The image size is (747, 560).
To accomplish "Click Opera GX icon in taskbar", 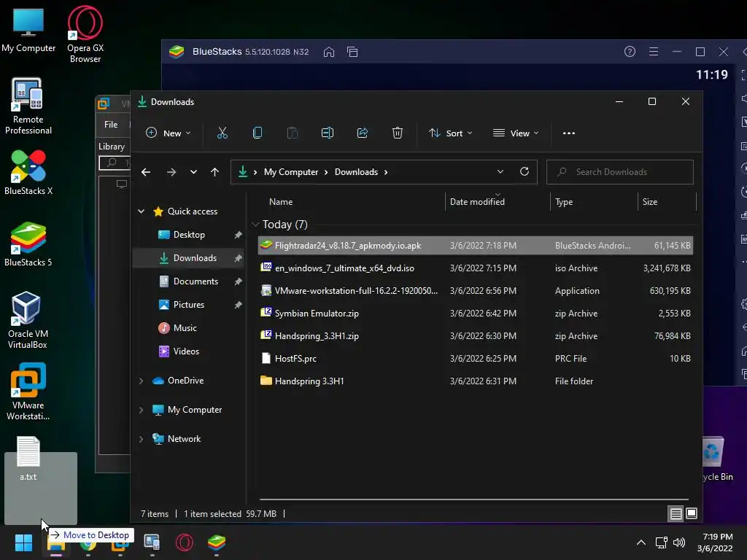I will [185, 542].
